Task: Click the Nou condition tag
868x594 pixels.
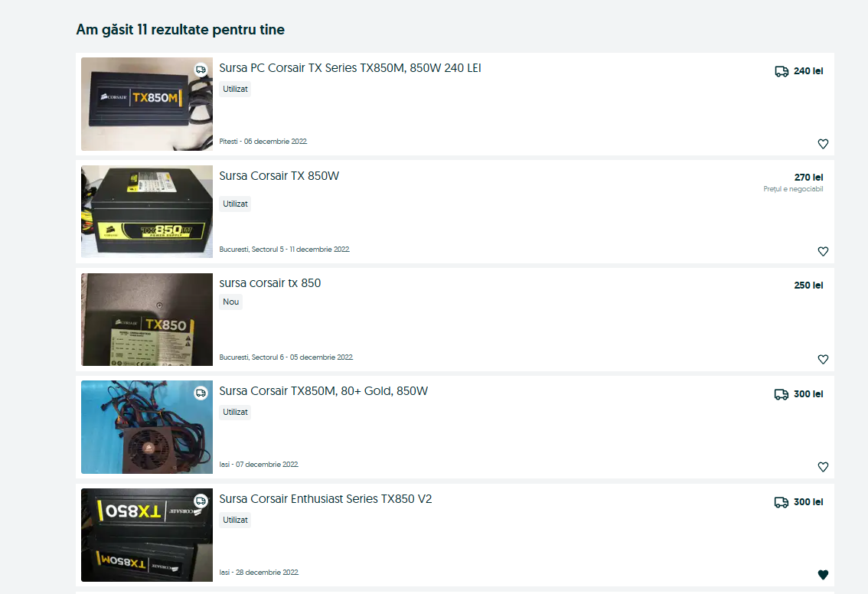Action: point(231,302)
